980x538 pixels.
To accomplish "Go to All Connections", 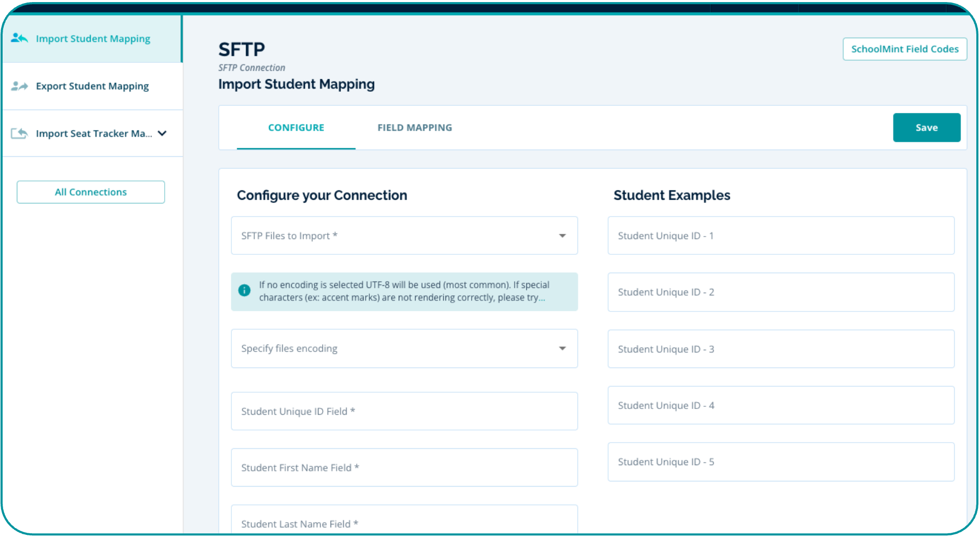I will (91, 192).
